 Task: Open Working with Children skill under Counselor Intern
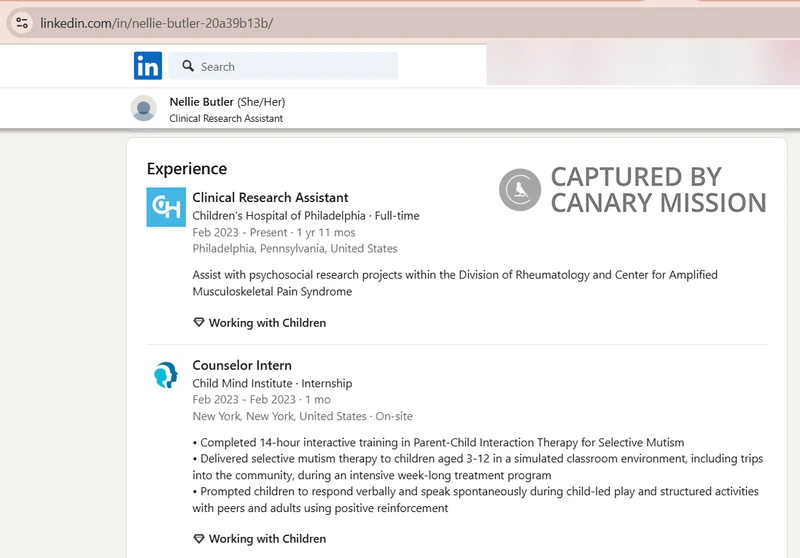[267, 539]
